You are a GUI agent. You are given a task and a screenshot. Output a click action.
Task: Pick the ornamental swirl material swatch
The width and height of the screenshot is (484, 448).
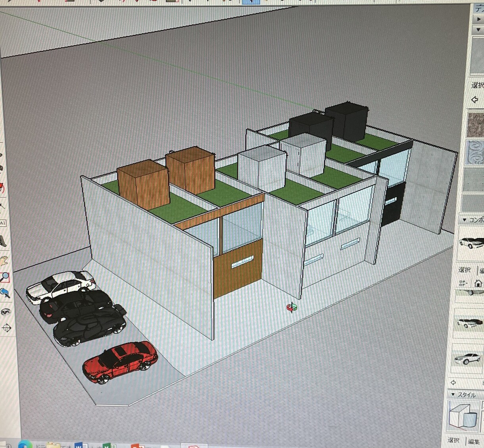(x=474, y=152)
